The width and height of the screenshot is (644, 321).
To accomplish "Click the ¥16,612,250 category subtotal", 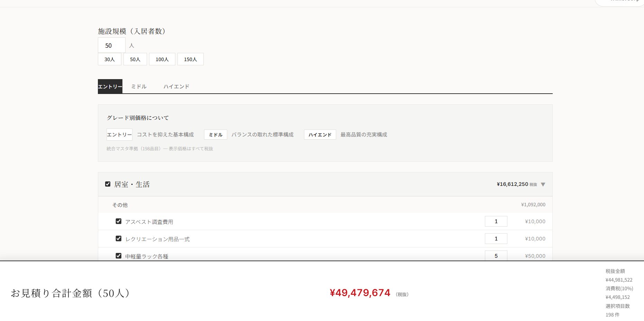I will pos(512,184).
